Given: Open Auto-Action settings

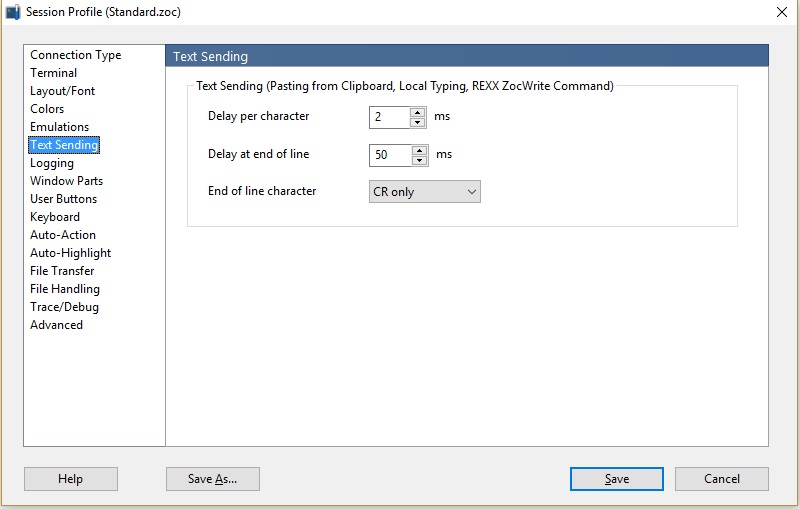Looking at the screenshot, I should point(63,235).
